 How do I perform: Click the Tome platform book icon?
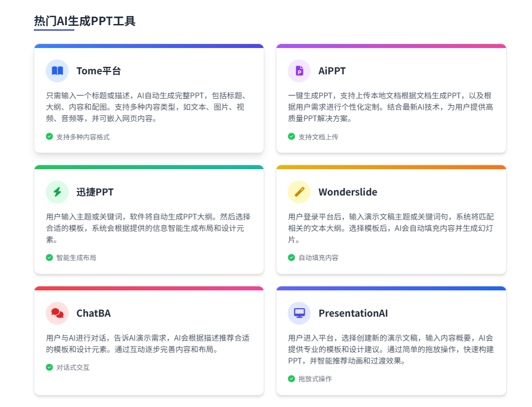click(x=57, y=71)
